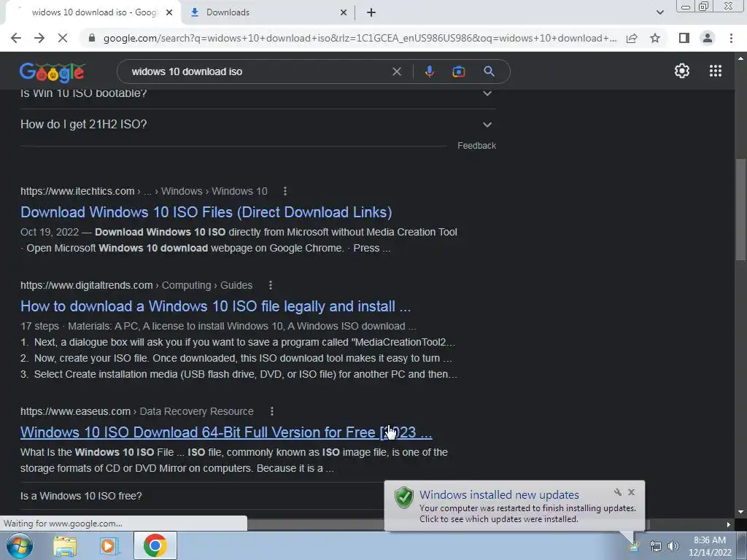
Task: Expand 'Is Win 10 ISO bootable?' question
Action: pyautogui.click(x=258, y=96)
